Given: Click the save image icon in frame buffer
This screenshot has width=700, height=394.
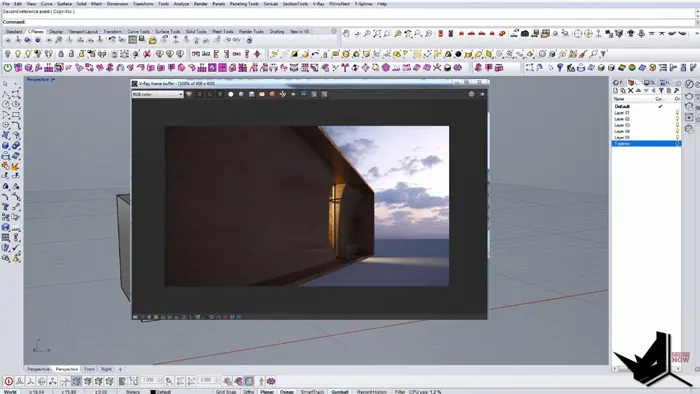Looking at the screenshot, I should coord(251,94).
